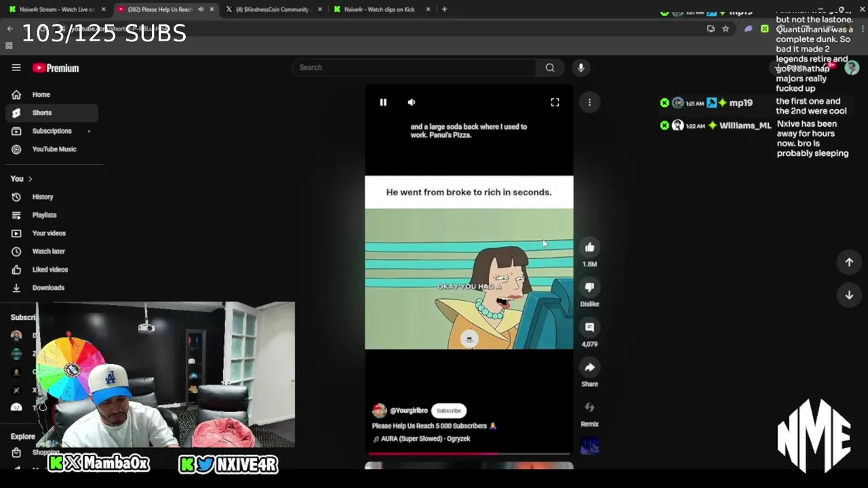The height and width of the screenshot is (488, 868).
Task: Expand the You section chevron
Action: [30, 179]
